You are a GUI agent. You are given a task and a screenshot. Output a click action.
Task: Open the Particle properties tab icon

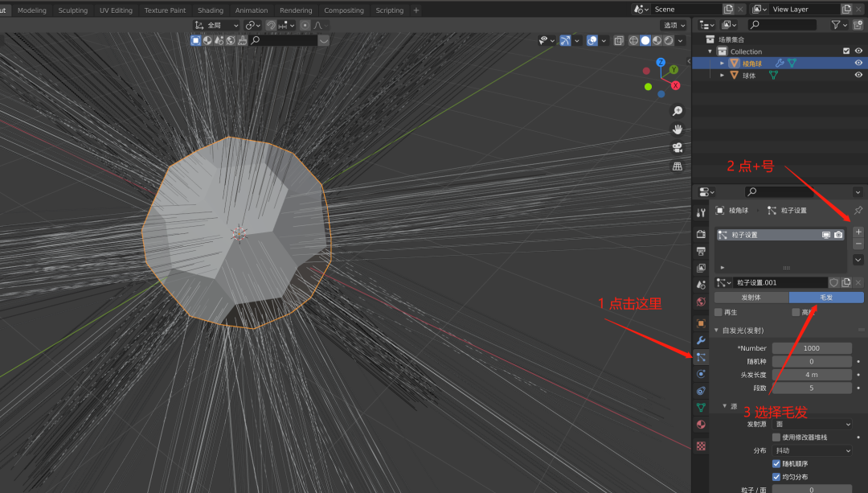701,357
